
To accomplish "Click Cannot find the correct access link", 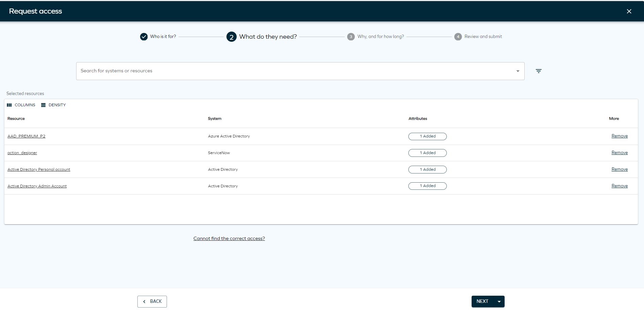I will pyautogui.click(x=229, y=239).
